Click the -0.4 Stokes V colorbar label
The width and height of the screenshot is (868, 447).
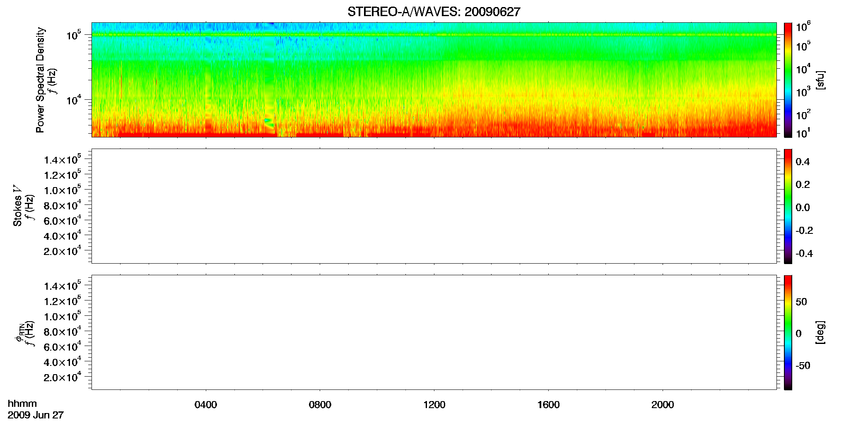[804, 253]
